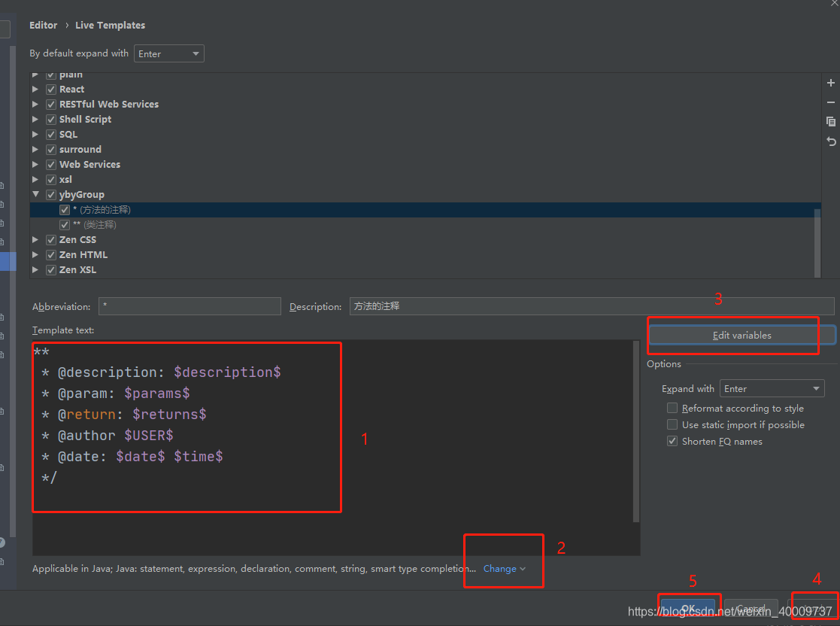The image size is (840, 626).
Task: Expand the Zen HTML group arrow
Action: click(x=35, y=254)
